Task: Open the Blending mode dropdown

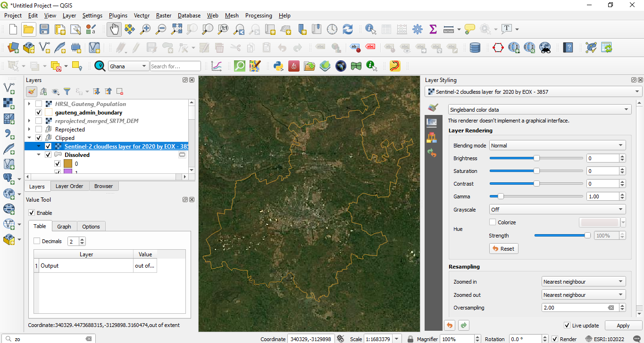Action: pyautogui.click(x=558, y=146)
